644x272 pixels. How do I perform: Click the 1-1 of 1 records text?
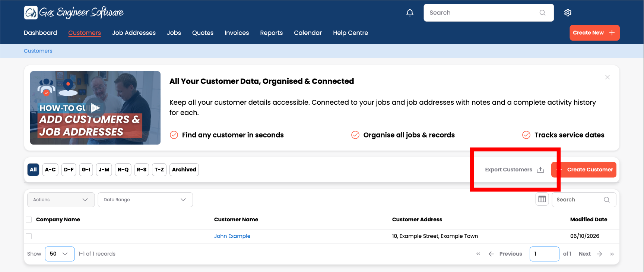click(x=97, y=254)
